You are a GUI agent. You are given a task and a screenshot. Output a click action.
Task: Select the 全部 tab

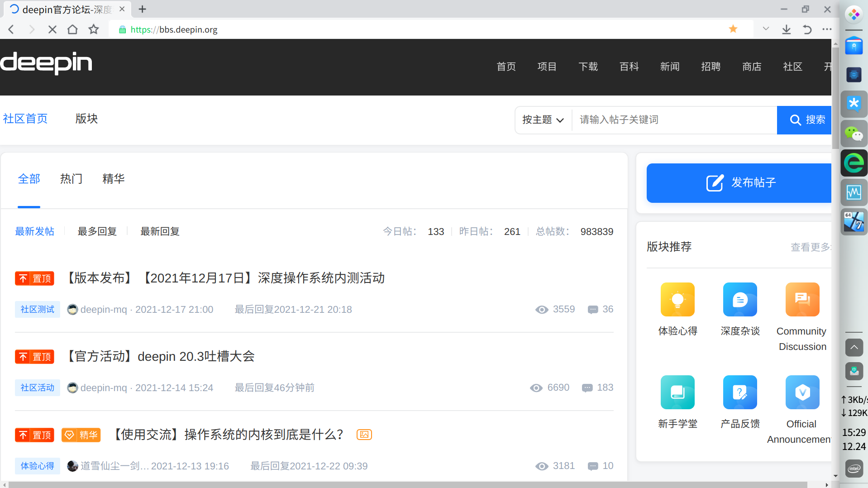coord(29,179)
